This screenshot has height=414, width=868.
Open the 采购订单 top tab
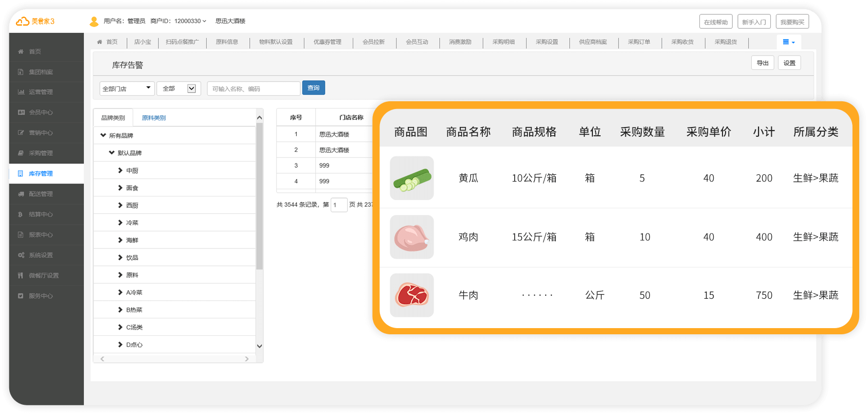point(639,42)
